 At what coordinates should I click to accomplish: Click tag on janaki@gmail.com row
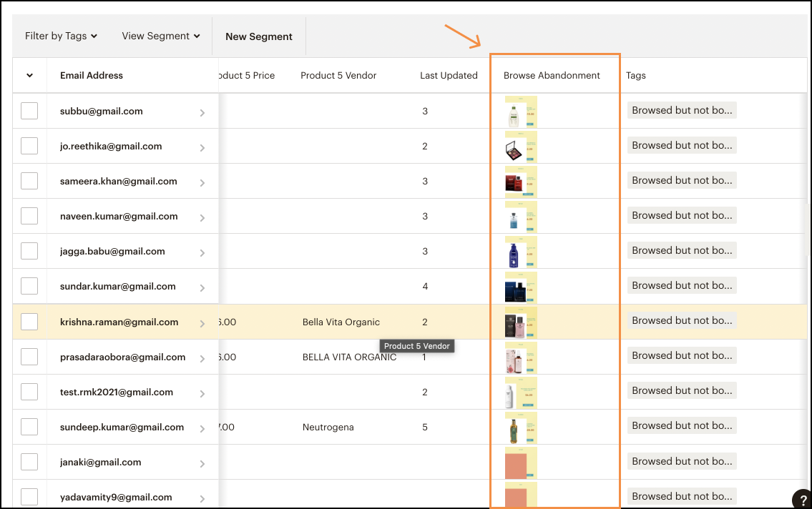pyautogui.click(x=682, y=461)
